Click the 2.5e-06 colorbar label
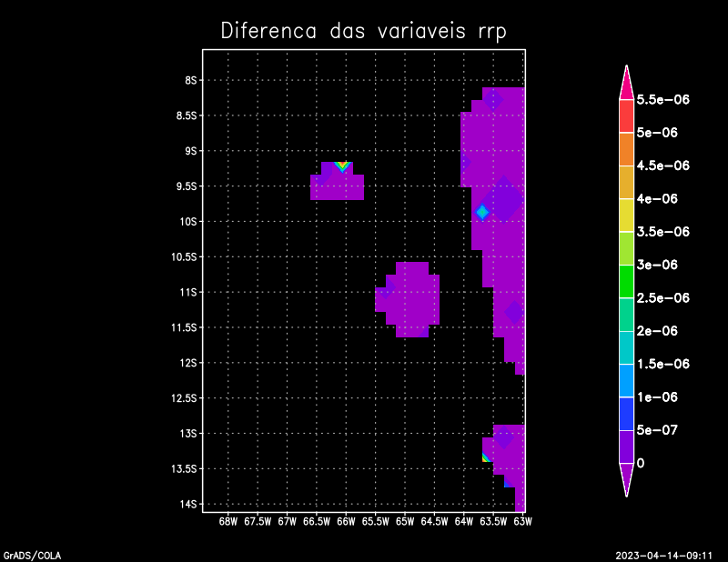 662,297
